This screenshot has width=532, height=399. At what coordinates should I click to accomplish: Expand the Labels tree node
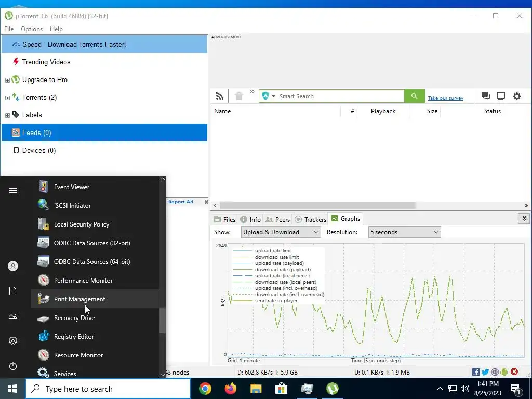point(7,115)
